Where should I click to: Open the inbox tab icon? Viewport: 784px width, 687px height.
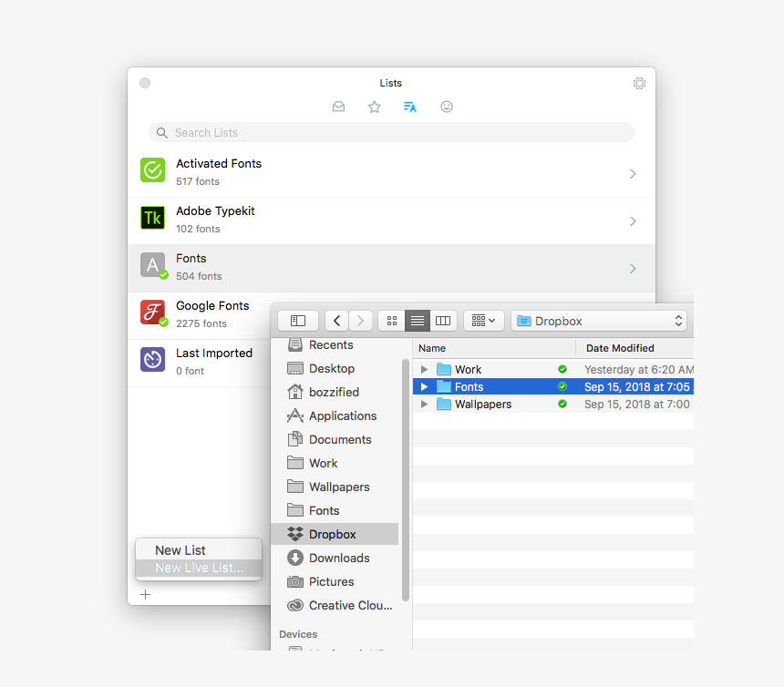pos(338,107)
